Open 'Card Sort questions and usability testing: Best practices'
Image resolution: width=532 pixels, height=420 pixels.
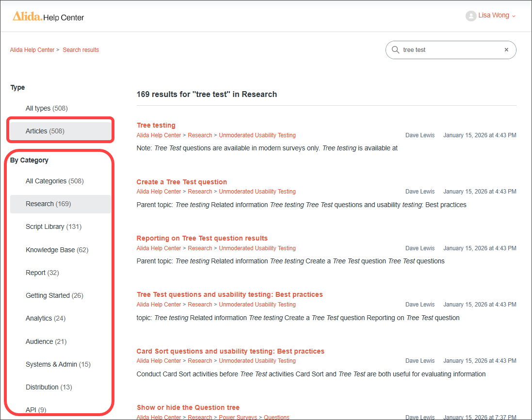pyautogui.click(x=230, y=351)
